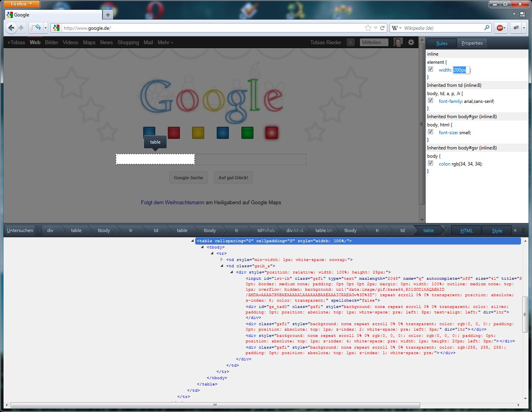Close the inspector toolbar with the X

click(515, 230)
